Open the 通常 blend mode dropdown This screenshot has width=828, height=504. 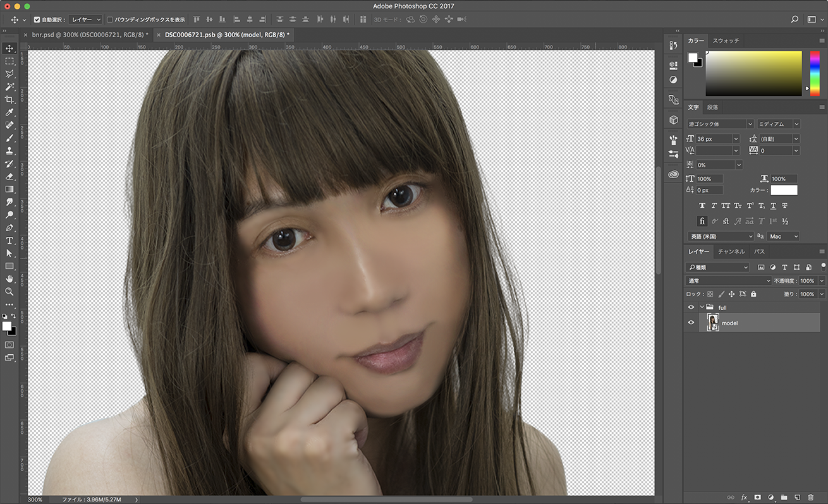[x=729, y=281]
